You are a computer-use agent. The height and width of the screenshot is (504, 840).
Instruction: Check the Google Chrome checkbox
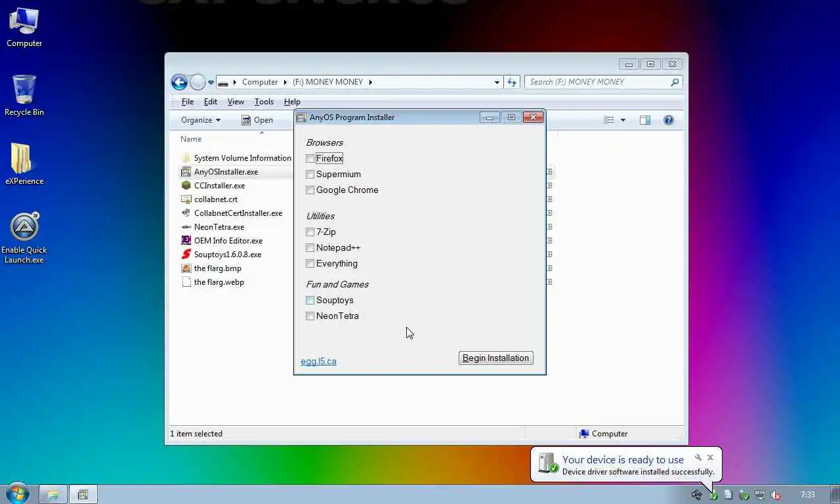(x=310, y=190)
